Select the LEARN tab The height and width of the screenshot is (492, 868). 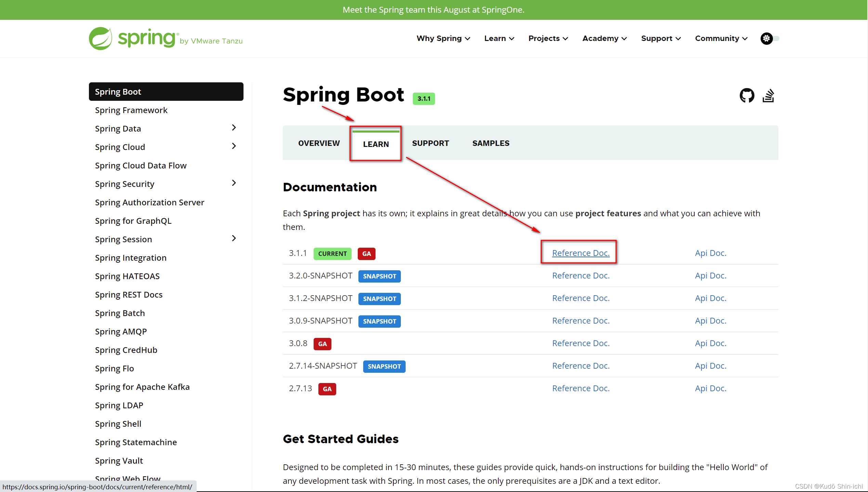[376, 144]
